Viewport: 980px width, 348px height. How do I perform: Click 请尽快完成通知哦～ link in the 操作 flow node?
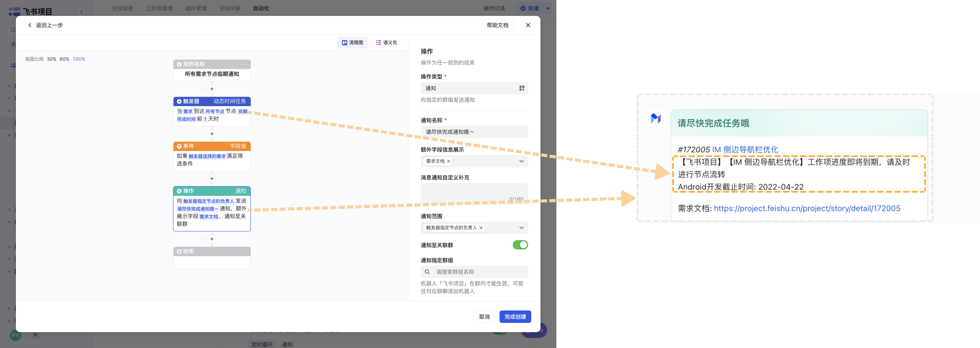coord(198,209)
